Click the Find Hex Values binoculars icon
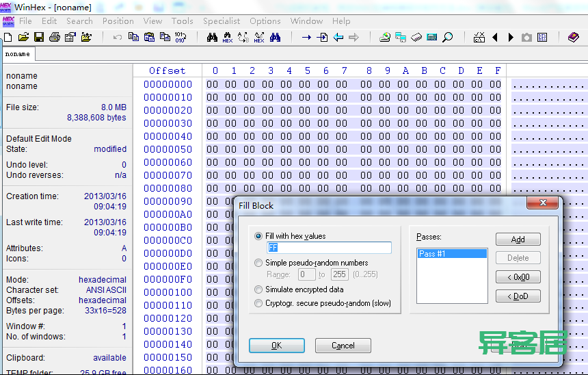Screen dimensions: 588x375 (x=228, y=37)
